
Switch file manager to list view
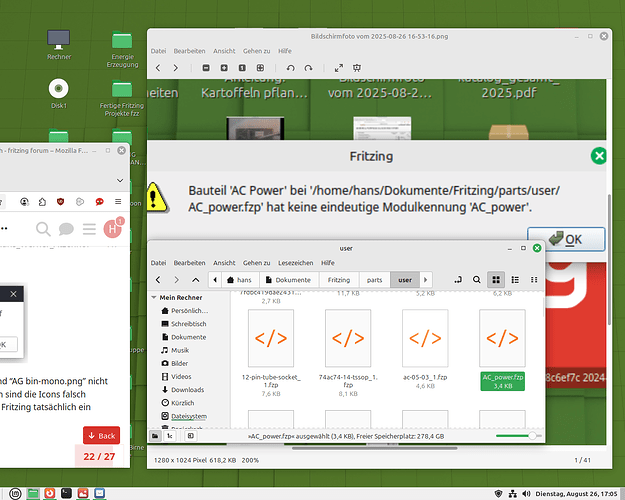pos(512,280)
